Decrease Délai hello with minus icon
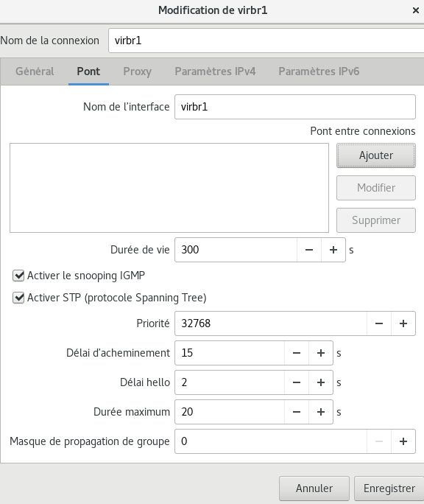 coord(297,382)
